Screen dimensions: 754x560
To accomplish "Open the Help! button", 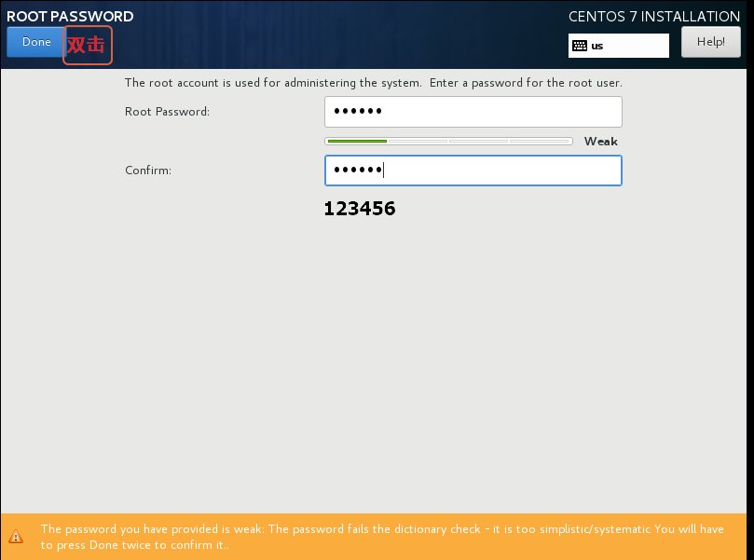I will [x=711, y=42].
